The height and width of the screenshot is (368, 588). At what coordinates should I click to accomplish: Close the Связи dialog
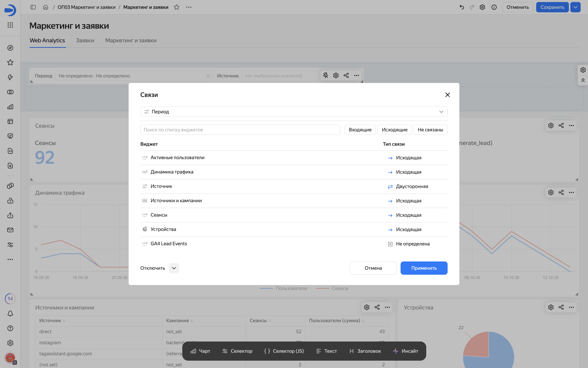click(448, 95)
